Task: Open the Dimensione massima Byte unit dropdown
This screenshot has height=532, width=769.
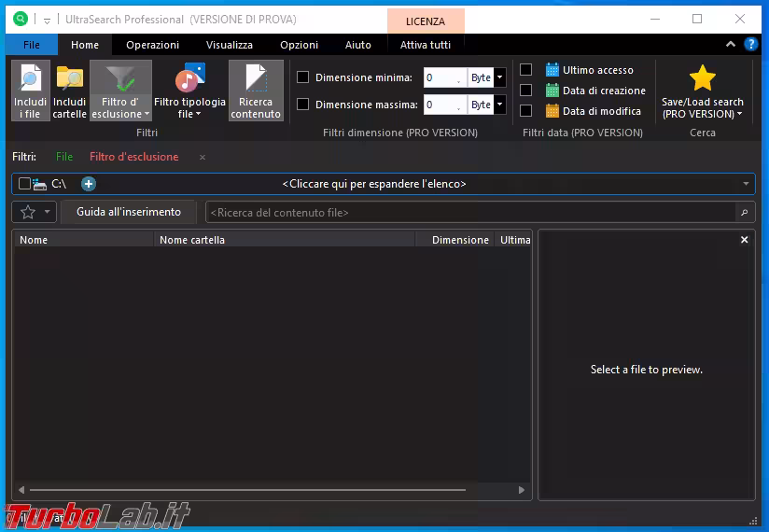Action: click(499, 104)
